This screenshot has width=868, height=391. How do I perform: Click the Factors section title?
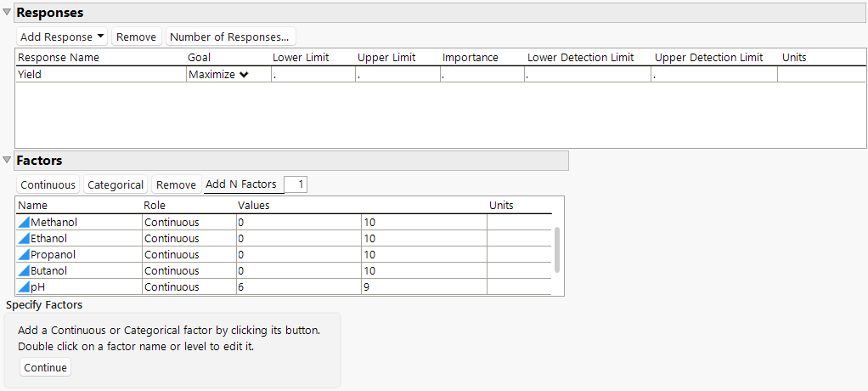[39, 161]
